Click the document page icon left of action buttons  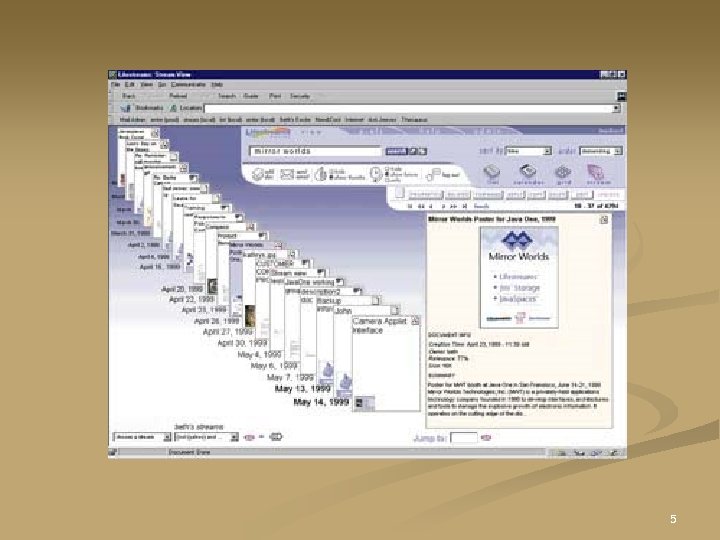click(x=399, y=193)
